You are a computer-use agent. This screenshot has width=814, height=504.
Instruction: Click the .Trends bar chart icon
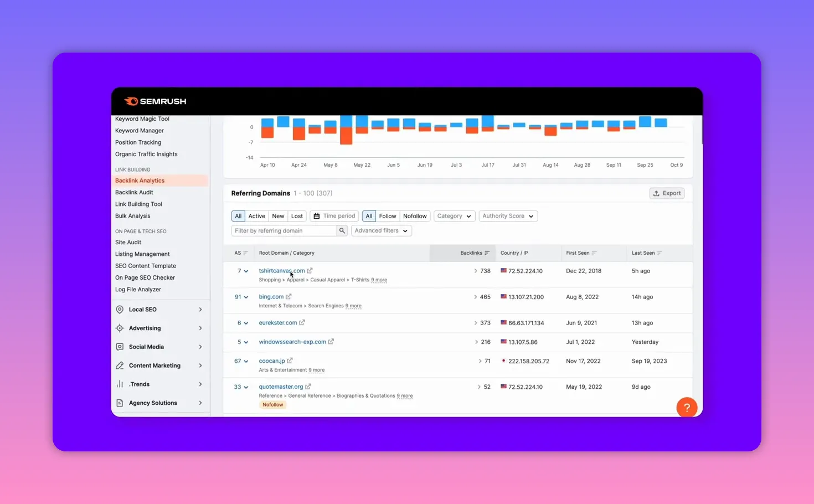[x=120, y=384]
